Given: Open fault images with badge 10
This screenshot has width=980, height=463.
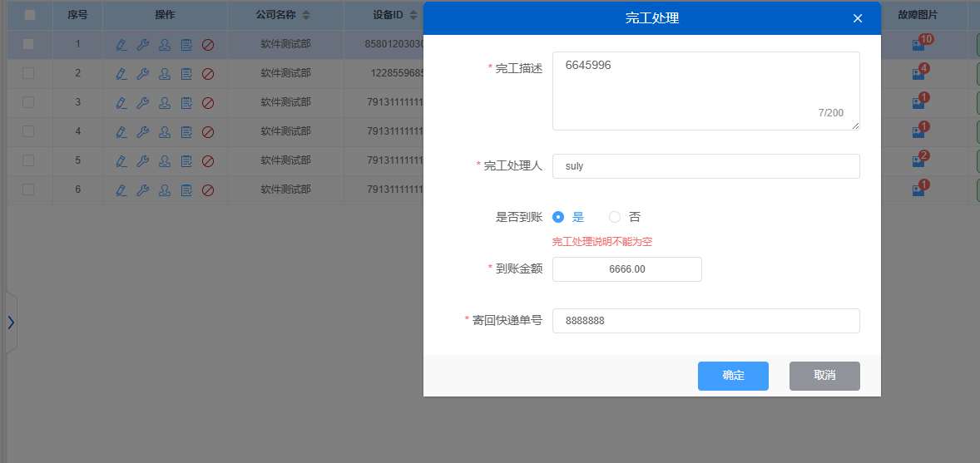Looking at the screenshot, I should pyautogui.click(x=918, y=45).
